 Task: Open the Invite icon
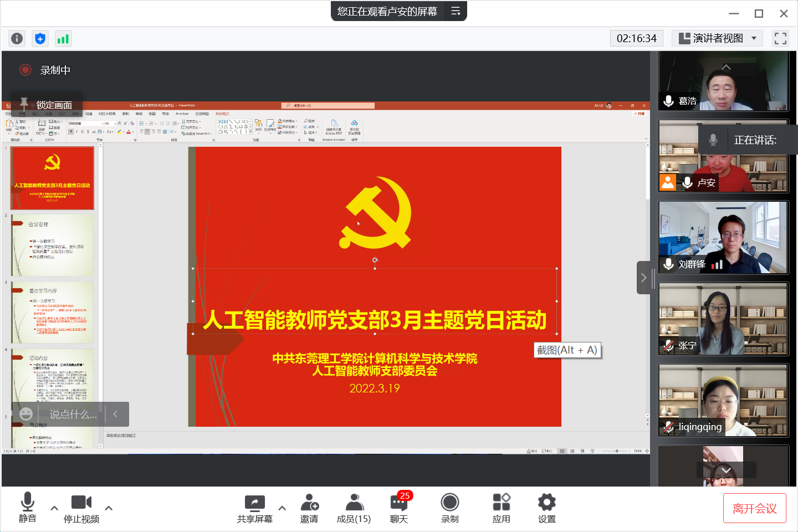(309, 508)
